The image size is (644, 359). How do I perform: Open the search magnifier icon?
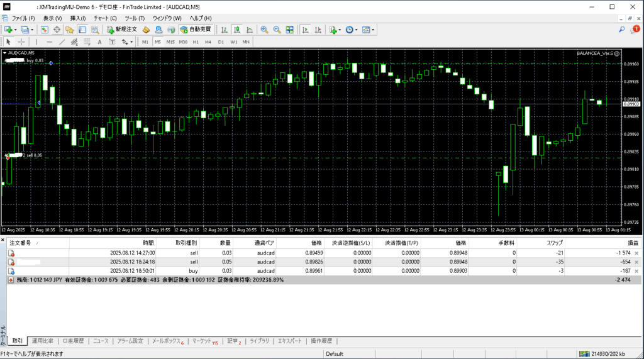(622, 30)
